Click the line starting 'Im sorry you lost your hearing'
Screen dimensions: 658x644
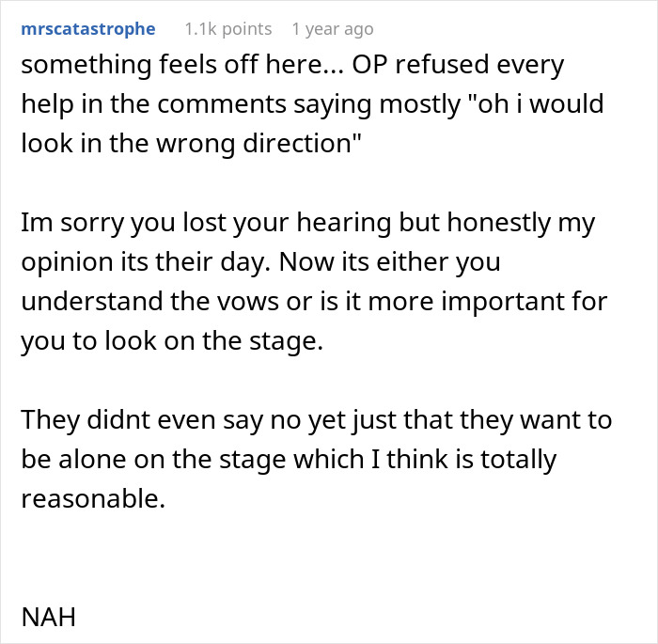(x=308, y=222)
